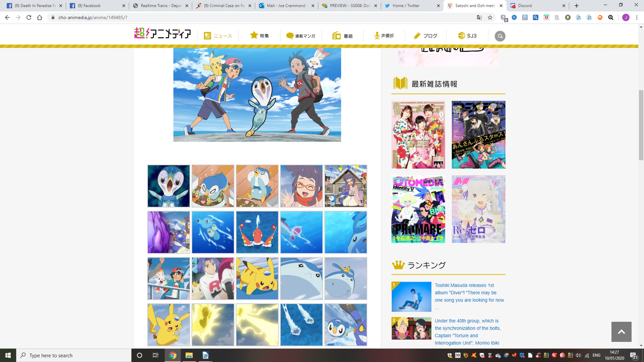Open the ニュース news menu item
The image size is (644, 362).
[218, 36]
